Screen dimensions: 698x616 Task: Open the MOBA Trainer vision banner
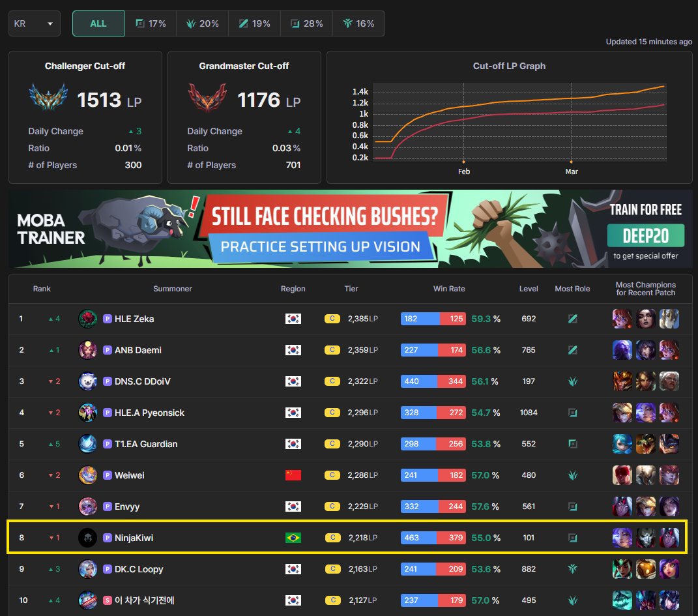pyautogui.click(x=351, y=229)
